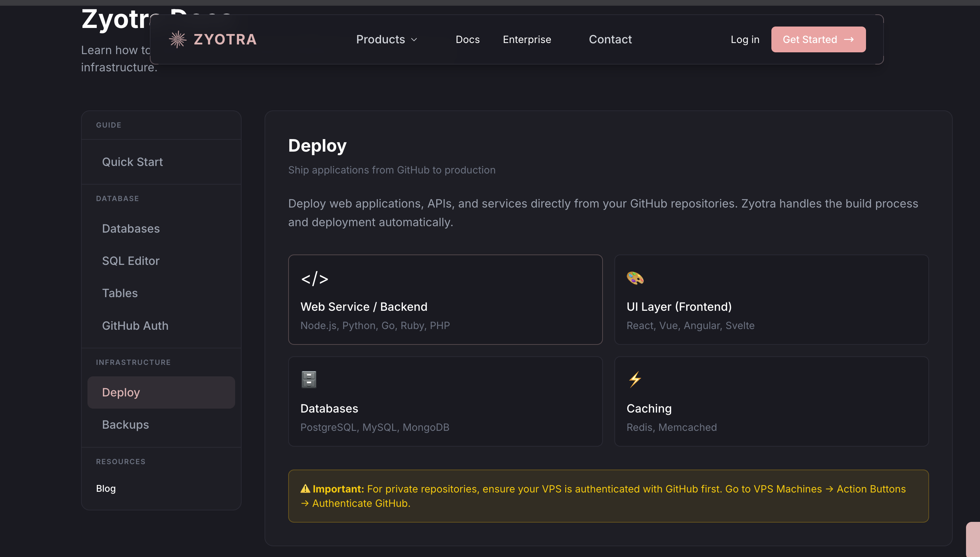Open the Blog under Resources
The height and width of the screenshot is (557, 980).
(x=106, y=489)
